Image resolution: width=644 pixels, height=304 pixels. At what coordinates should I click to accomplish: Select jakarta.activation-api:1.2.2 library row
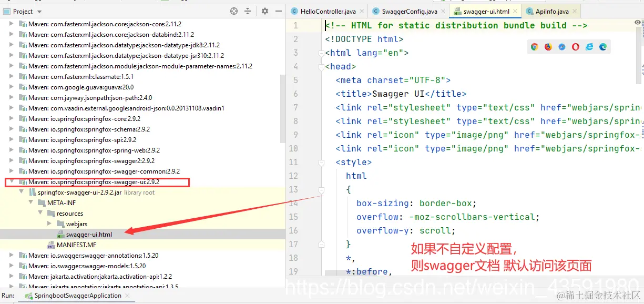click(x=143, y=277)
